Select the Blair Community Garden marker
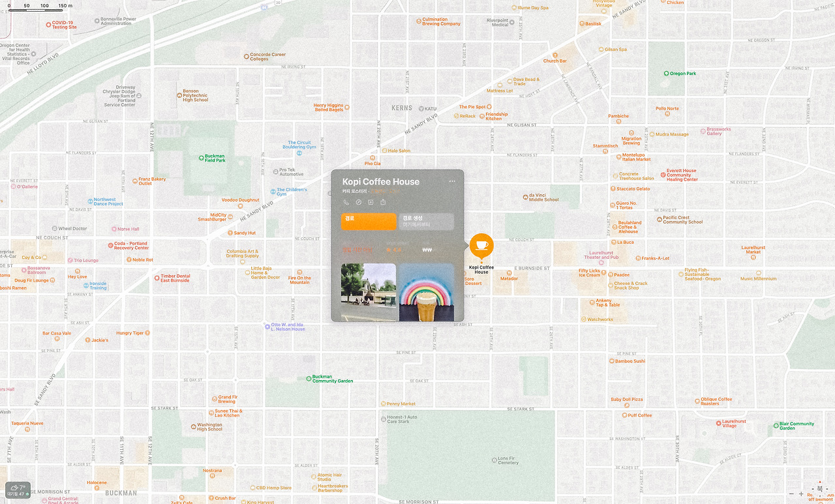 click(776, 425)
